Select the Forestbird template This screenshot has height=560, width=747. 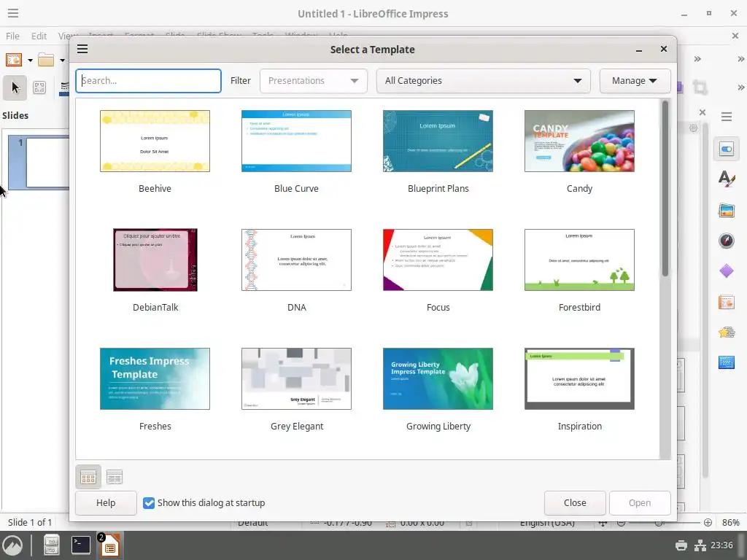[579, 271]
